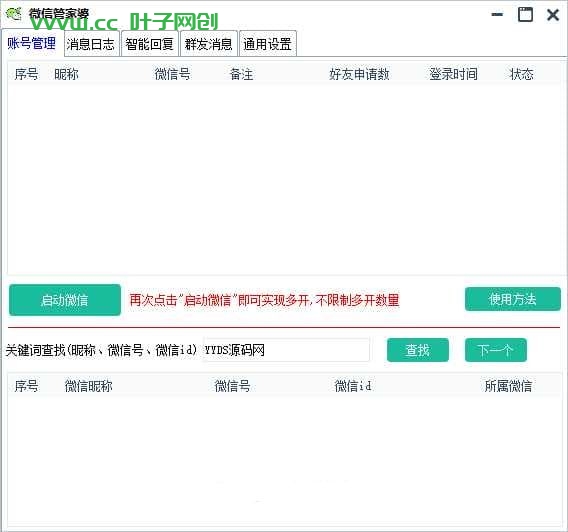Click the 备注 column header

[241, 74]
